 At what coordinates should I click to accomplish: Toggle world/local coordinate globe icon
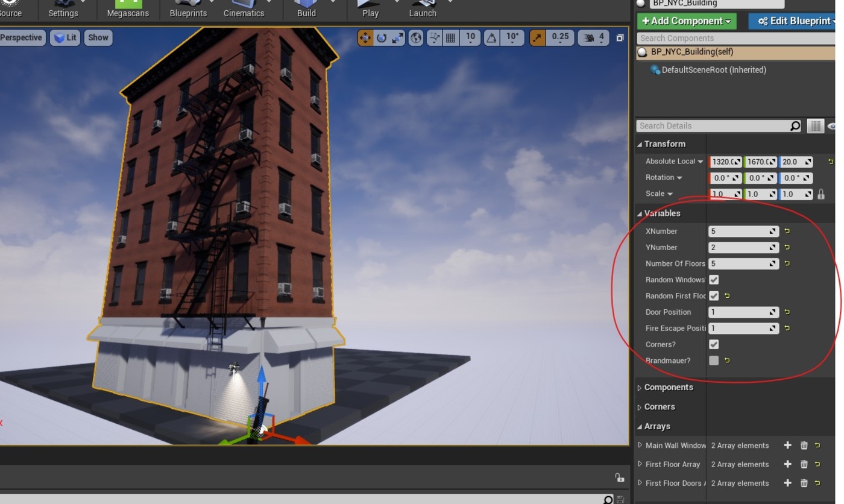416,38
